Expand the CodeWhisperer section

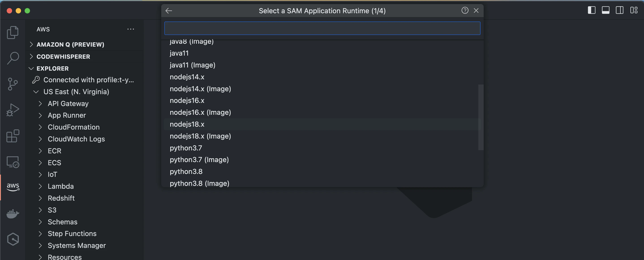tap(31, 56)
